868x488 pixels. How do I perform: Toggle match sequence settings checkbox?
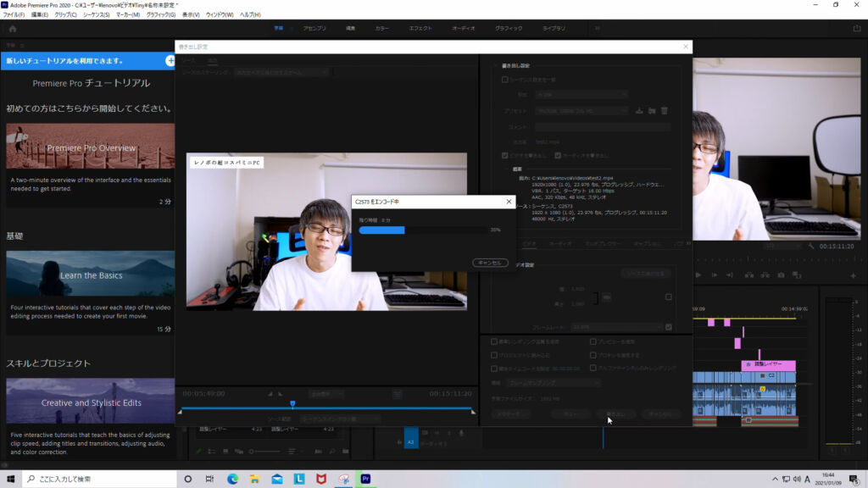coord(505,80)
